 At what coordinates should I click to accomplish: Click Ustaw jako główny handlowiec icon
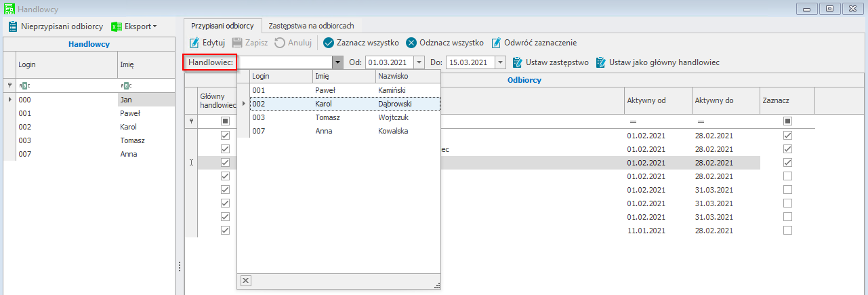[x=600, y=62]
